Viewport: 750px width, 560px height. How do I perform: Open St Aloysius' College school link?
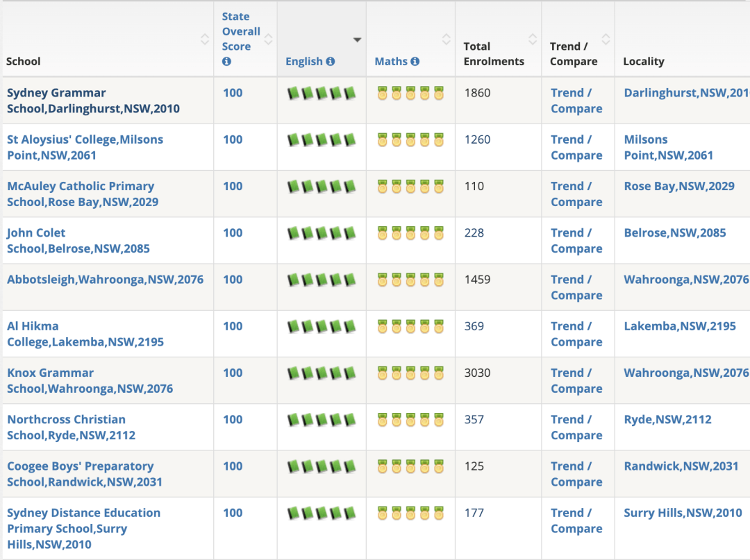(85, 148)
